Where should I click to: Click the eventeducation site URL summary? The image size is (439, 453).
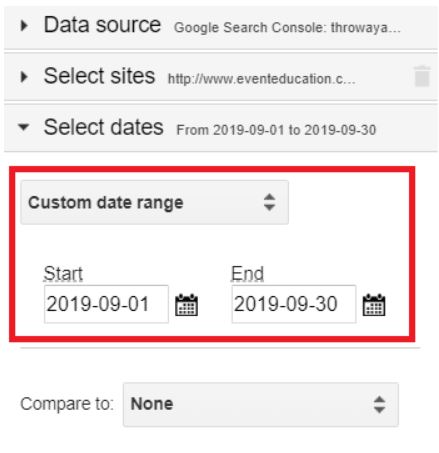pos(262,79)
